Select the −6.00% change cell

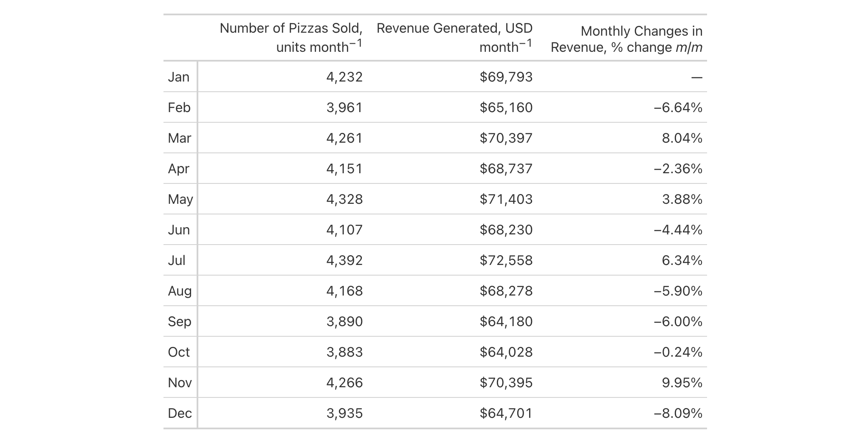coord(678,321)
